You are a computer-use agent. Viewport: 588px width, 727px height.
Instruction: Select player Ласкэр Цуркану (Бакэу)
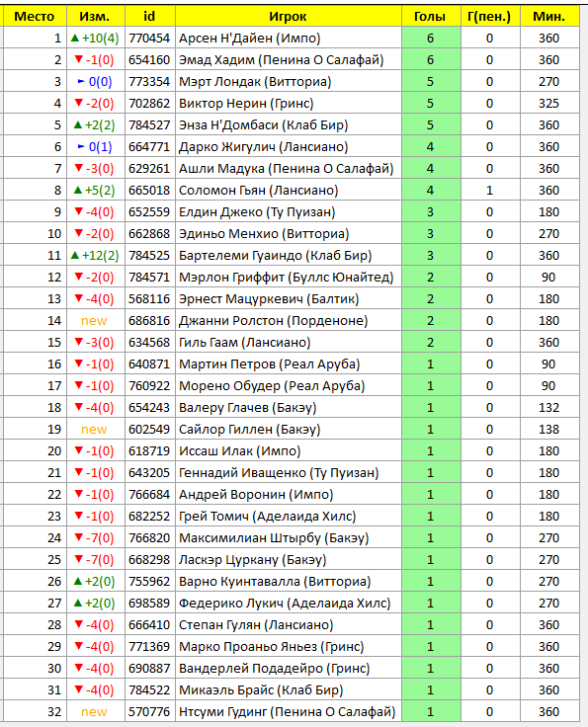pos(253,560)
